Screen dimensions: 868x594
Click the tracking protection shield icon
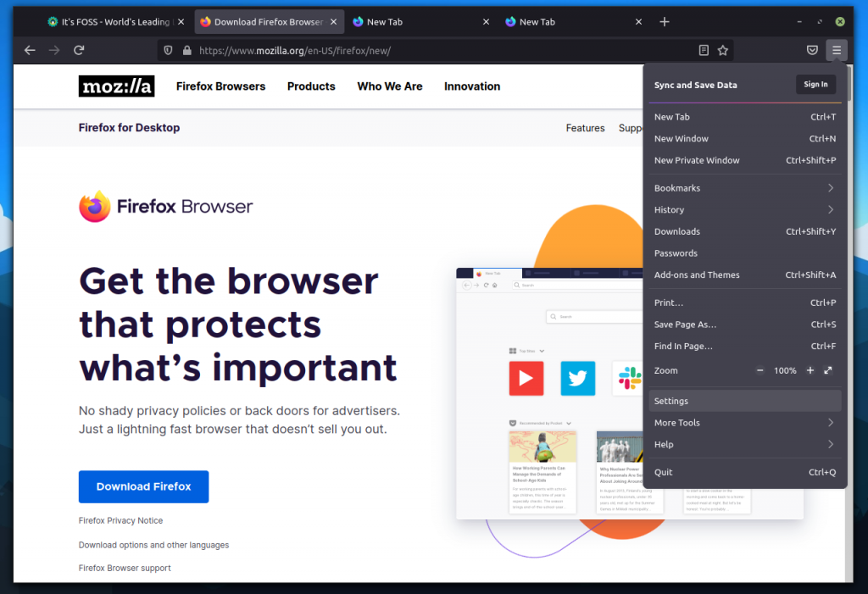168,51
